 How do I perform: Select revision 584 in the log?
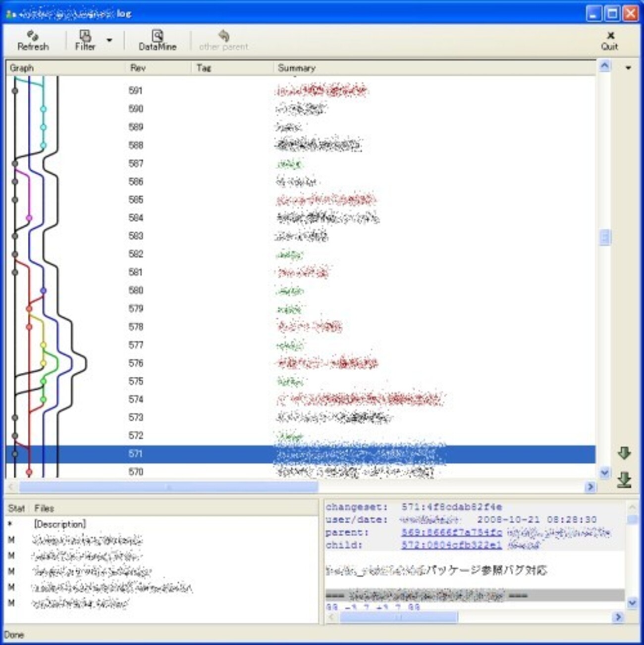click(x=300, y=218)
